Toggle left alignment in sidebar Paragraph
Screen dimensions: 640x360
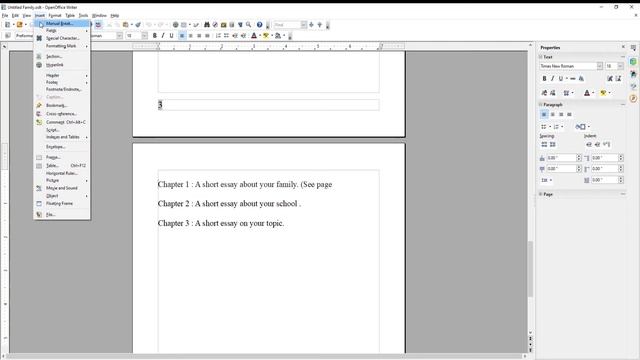544,115
